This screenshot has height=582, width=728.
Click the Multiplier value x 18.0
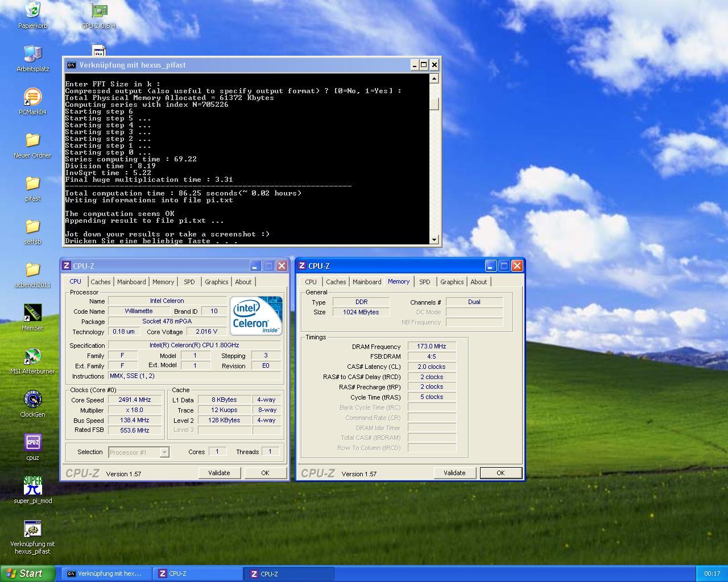click(x=135, y=410)
